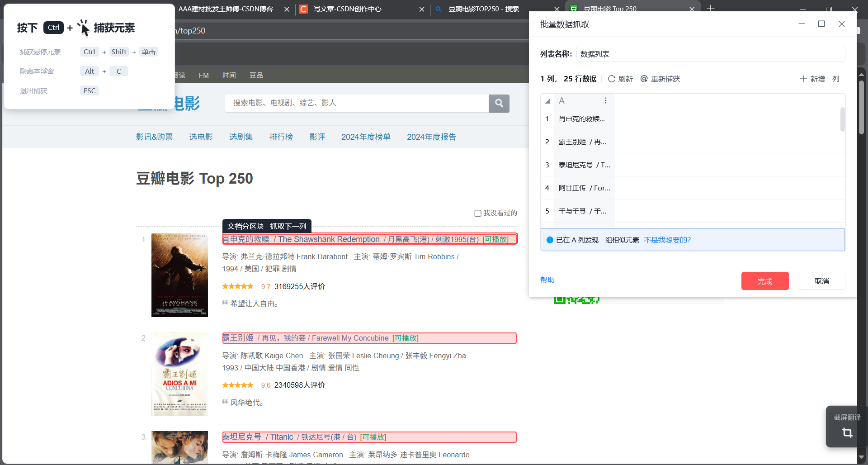Click the select-all triangle in table corner
The height and width of the screenshot is (465, 868).
547,101
